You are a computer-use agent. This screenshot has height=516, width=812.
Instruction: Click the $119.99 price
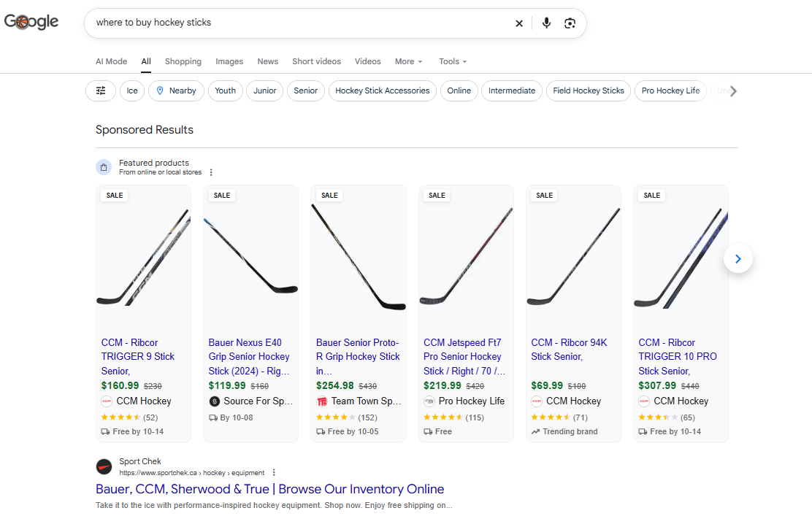pos(227,385)
